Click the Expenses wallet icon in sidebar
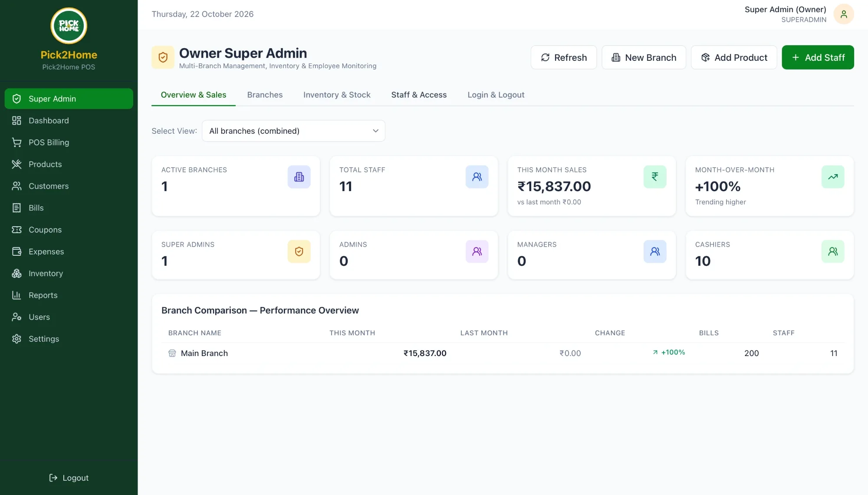Image resolution: width=868 pixels, height=495 pixels. [x=16, y=251]
